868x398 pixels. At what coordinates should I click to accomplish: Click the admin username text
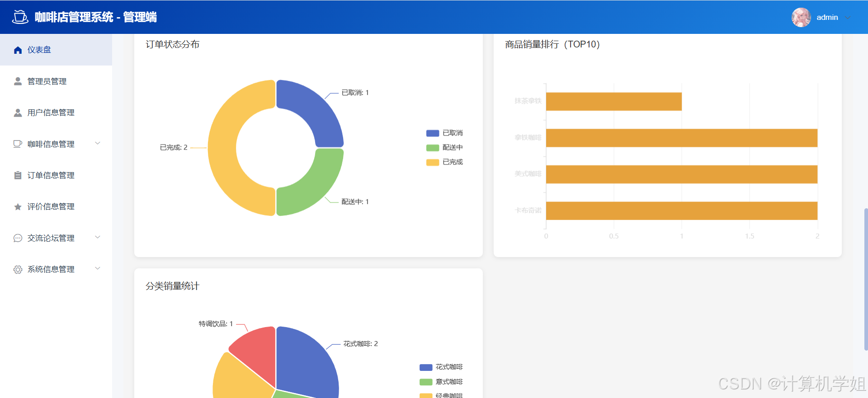pyautogui.click(x=827, y=17)
